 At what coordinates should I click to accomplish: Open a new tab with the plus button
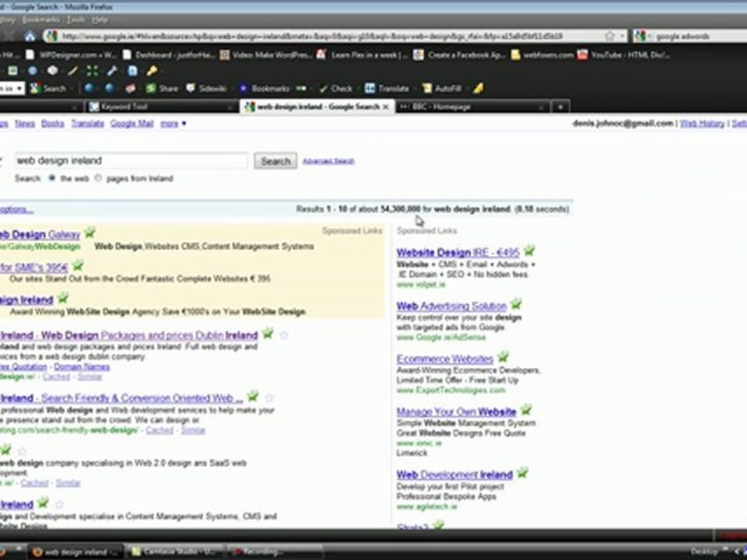click(560, 107)
